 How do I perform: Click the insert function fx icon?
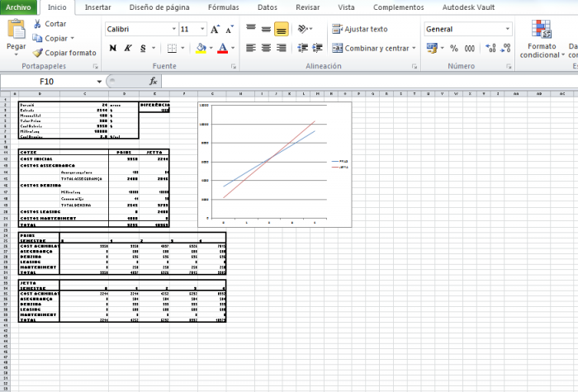(154, 82)
